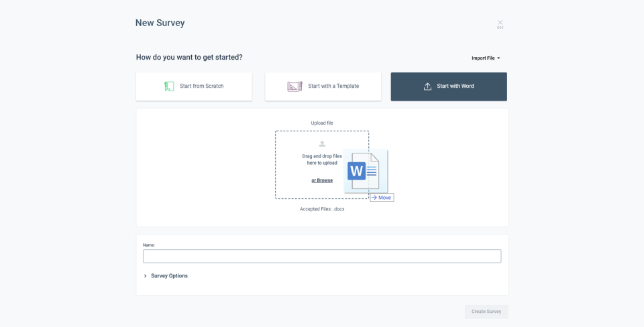Open the Import File dropdown

tap(483, 58)
